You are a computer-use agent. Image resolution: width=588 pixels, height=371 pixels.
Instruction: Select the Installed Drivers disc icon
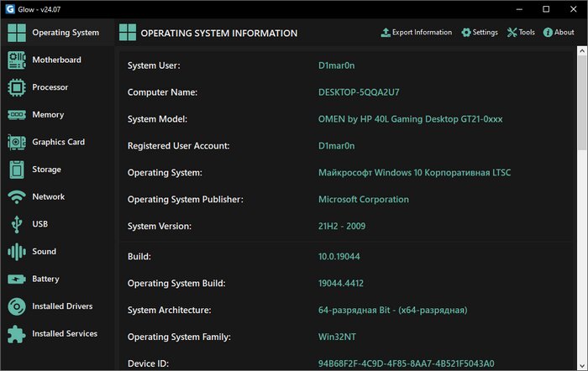tap(17, 306)
